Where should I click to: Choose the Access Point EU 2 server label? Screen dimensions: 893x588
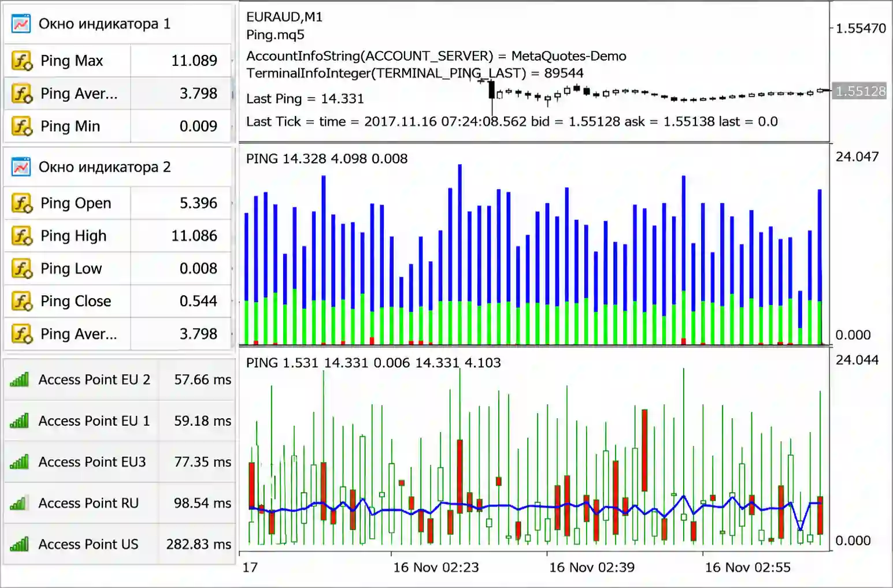click(x=94, y=379)
